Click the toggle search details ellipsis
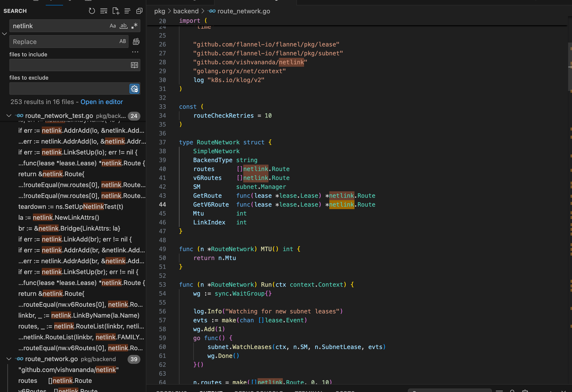Screen dimensions: 572x392 135,52
